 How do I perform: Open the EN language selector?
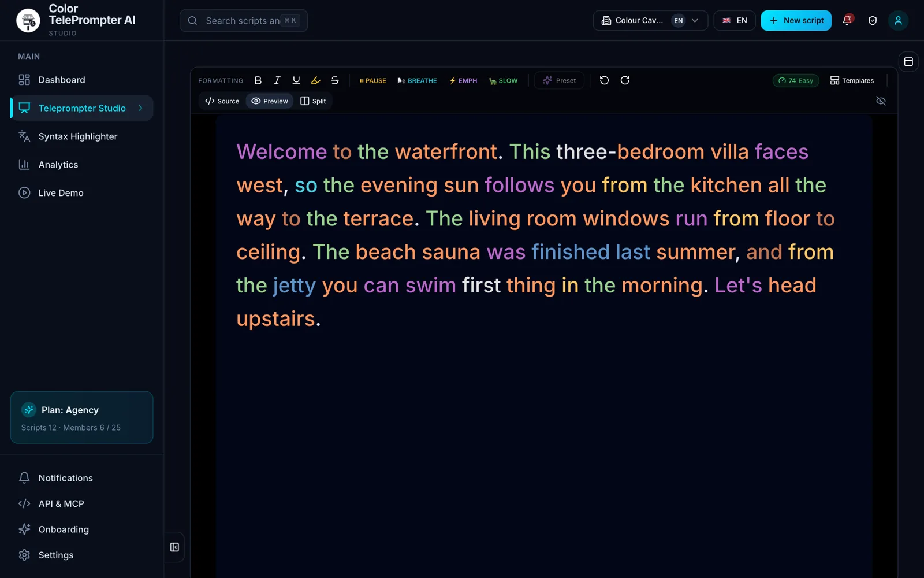(735, 20)
